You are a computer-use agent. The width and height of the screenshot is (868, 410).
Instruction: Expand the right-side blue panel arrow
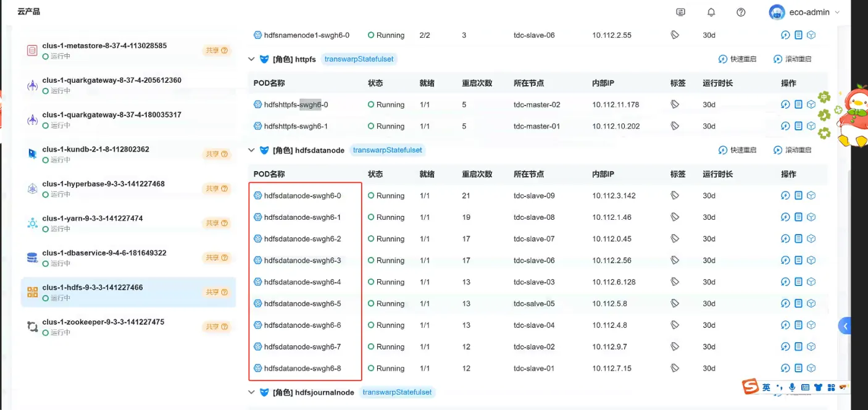tap(845, 326)
